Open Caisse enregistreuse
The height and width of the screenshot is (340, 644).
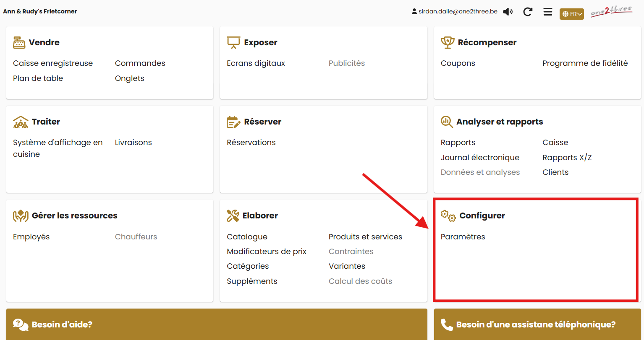(53, 63)
